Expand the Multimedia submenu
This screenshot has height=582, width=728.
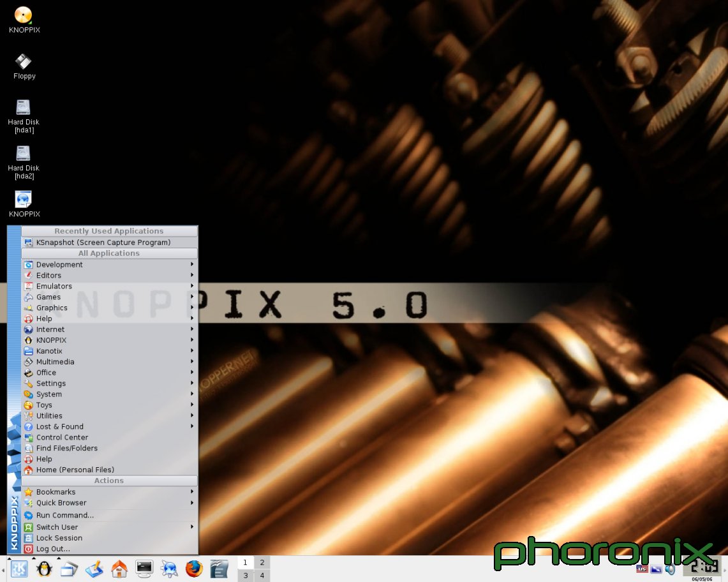55,362
